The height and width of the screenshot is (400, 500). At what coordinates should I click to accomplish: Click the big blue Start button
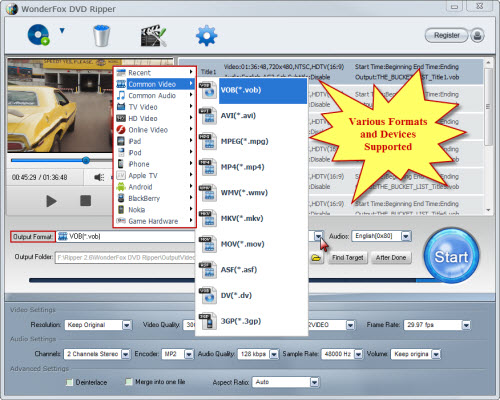[x=451, y=257]
